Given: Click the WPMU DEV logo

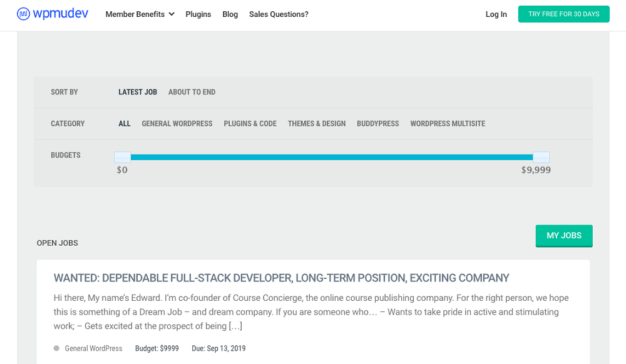Looking at the screenshot, I should click(53, 14).
